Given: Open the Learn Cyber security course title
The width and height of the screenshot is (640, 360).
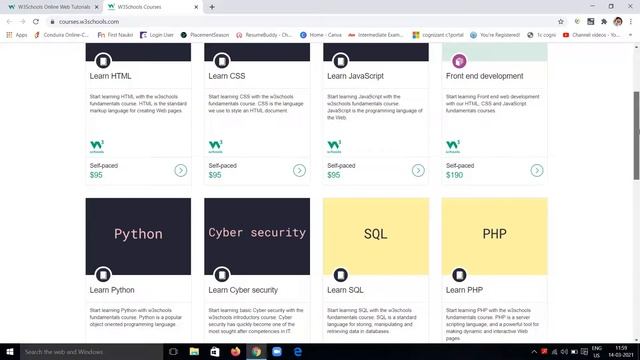Looking at the screenshot, I should 243,290.
